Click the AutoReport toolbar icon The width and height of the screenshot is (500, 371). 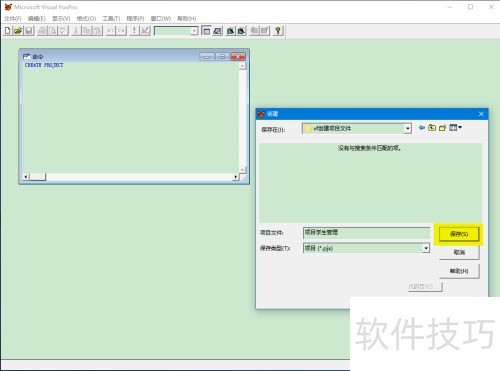(265, 31)
